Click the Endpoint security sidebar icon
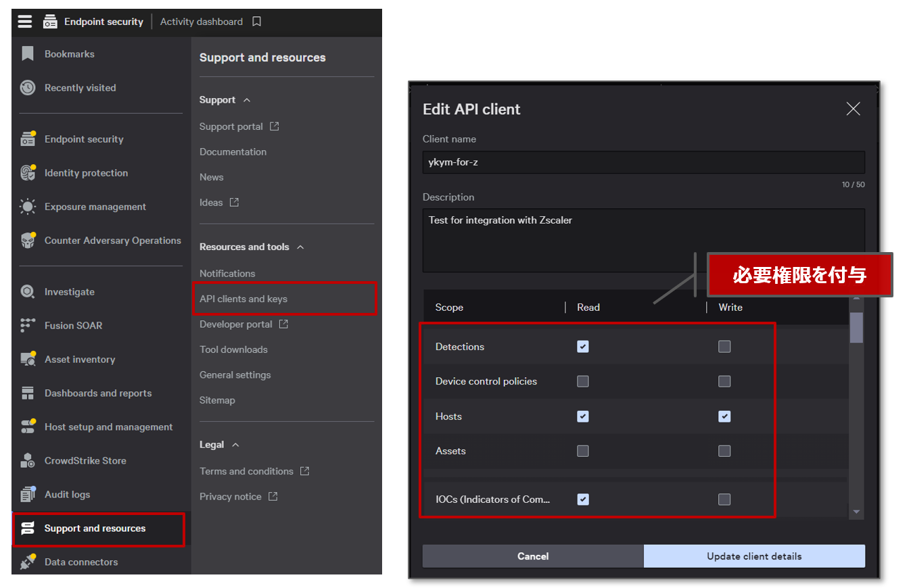911x588 pixels. [x=28, y=139]
